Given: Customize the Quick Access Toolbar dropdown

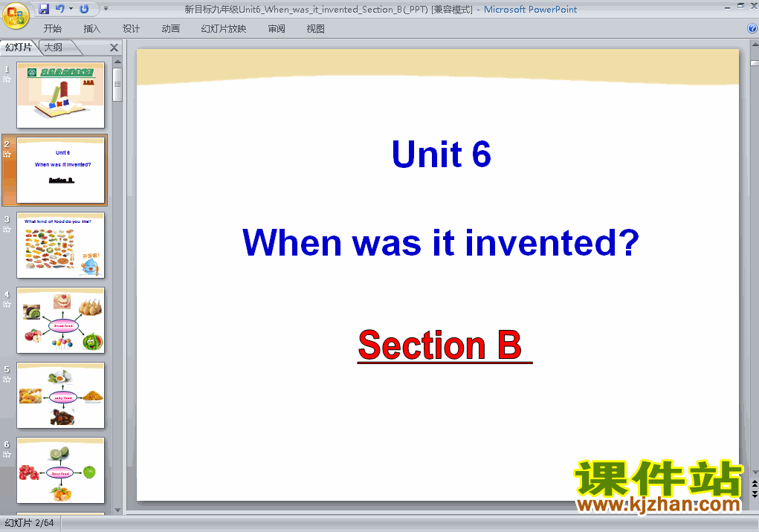Looking at the screenshot, I should click(106, 9).
